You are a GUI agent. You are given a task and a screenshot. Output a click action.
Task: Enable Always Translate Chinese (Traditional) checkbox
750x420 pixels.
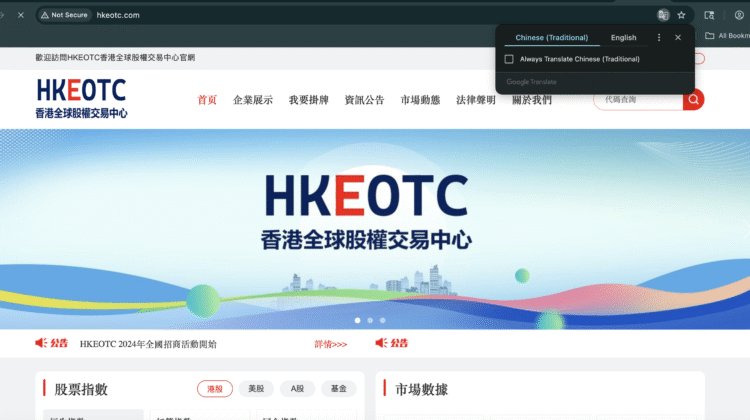coord(510,59)
